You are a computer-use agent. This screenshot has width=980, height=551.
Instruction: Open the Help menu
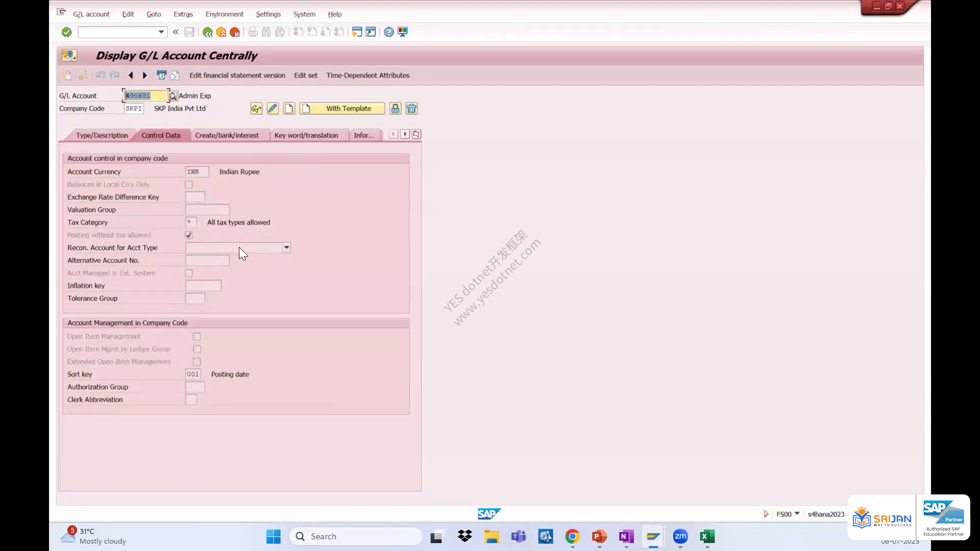[x=334, y=14]
